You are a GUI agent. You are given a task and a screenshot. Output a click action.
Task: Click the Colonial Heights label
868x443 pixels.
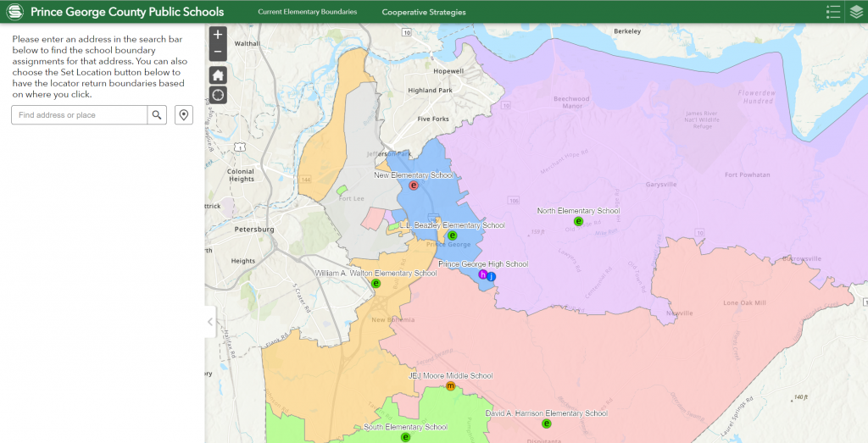coord(241,175)
